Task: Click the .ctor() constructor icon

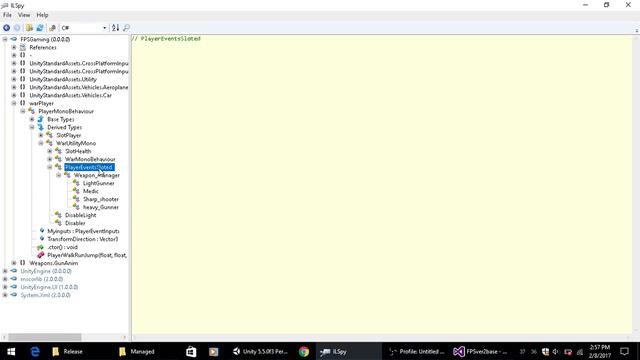Action: [x=40, y=247]
